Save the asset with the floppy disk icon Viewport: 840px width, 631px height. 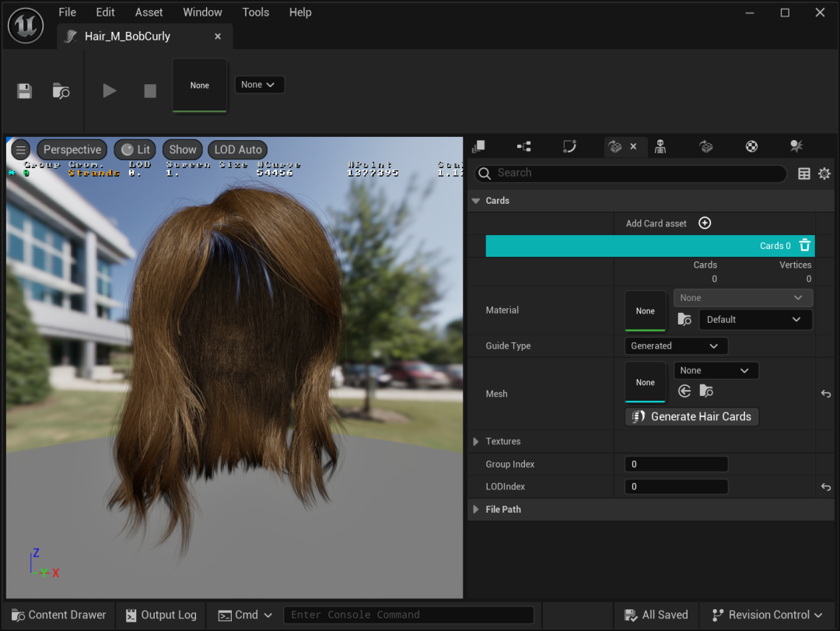point(25,91)
